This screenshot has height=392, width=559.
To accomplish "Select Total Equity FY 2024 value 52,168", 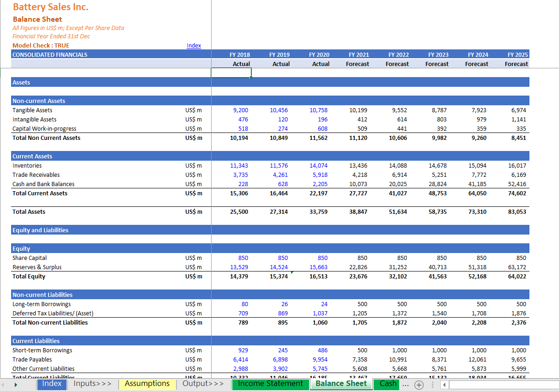I will (x=477, y=276).
